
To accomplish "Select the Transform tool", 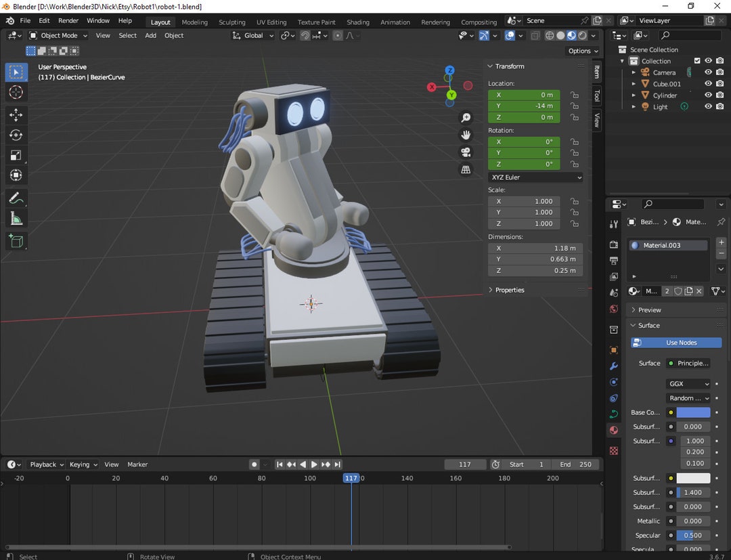I will click(16, 175).
